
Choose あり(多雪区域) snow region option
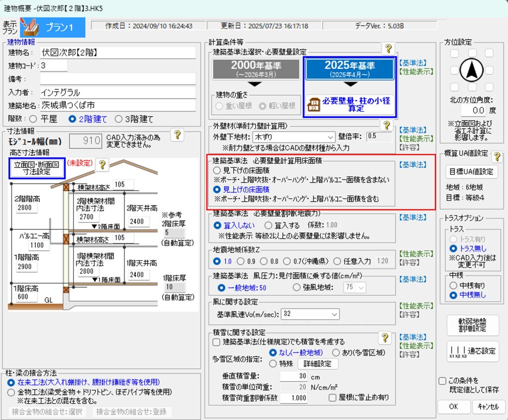[x=336, y=352]
